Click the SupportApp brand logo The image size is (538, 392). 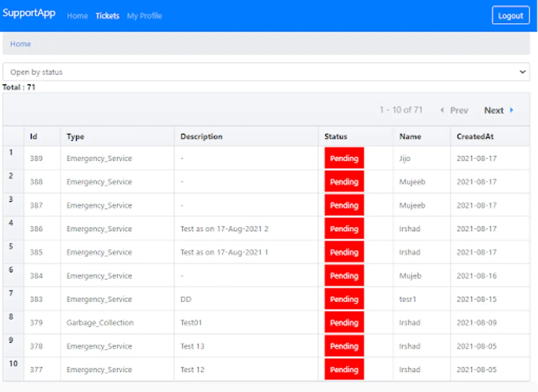pos(29,13)
